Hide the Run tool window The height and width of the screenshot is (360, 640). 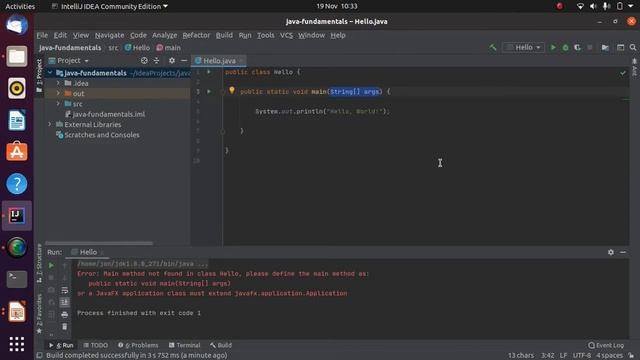623,252
